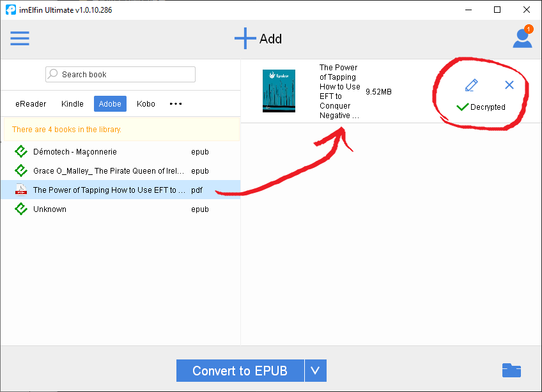542x392 pixels.
Task: Click the book title in right panel
Action: pos(339,91)
